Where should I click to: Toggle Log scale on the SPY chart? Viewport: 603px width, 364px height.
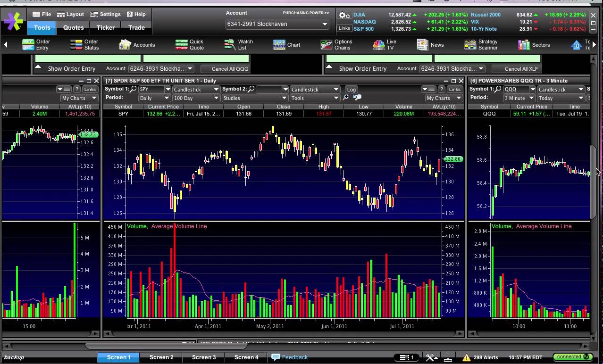[352, 89]
